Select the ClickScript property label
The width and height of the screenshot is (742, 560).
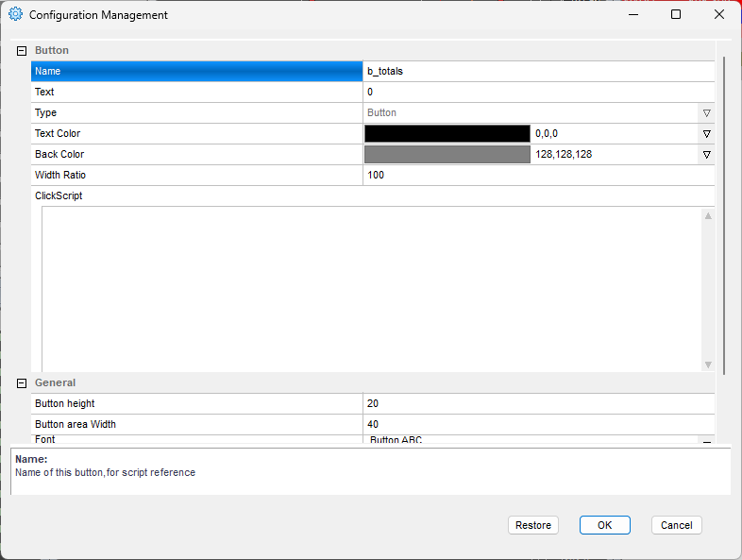pos(59,196)
